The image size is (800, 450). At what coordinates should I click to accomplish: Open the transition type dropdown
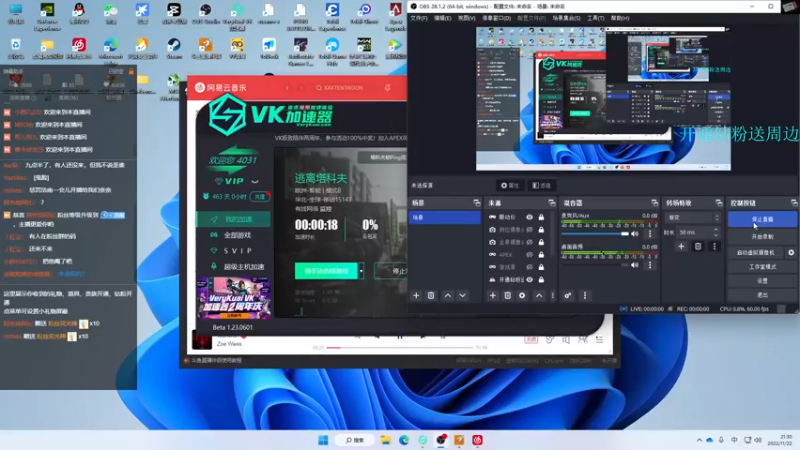pos(693,217)
